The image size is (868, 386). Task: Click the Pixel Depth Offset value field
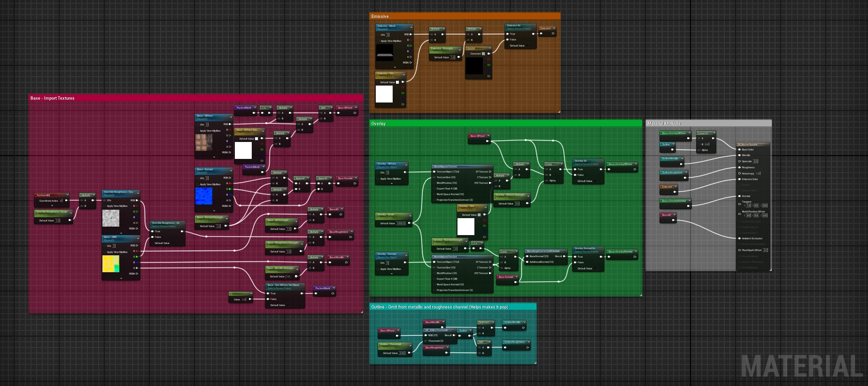point(765,250)
